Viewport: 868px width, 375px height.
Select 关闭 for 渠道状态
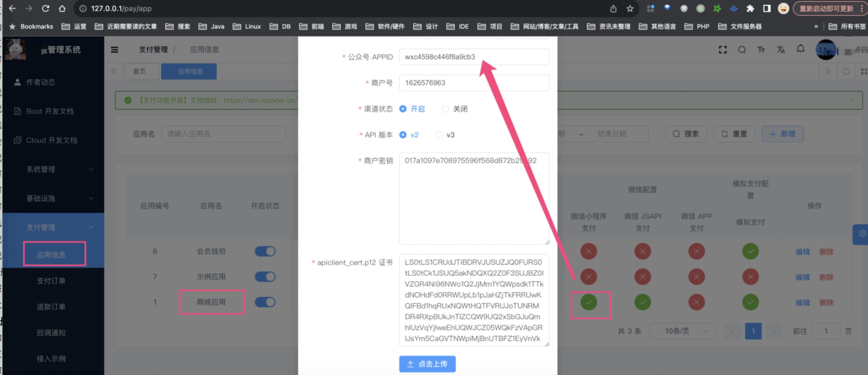tap(454, 109)
